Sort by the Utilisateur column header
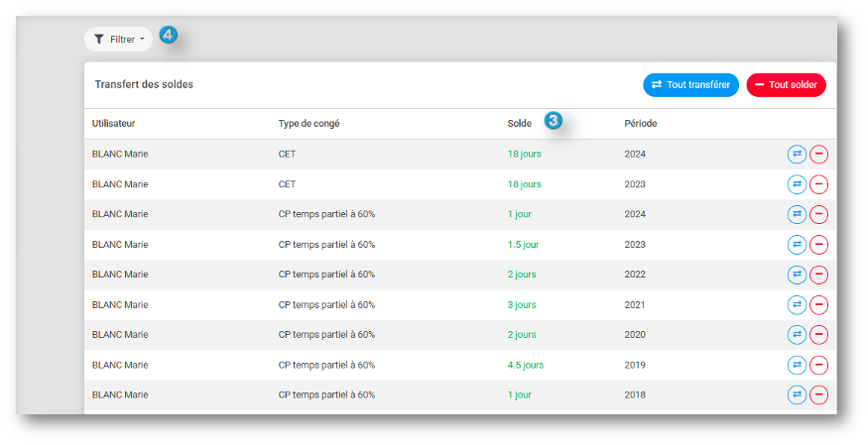Viewport: 868px width, 445px height. click(113, 123)
